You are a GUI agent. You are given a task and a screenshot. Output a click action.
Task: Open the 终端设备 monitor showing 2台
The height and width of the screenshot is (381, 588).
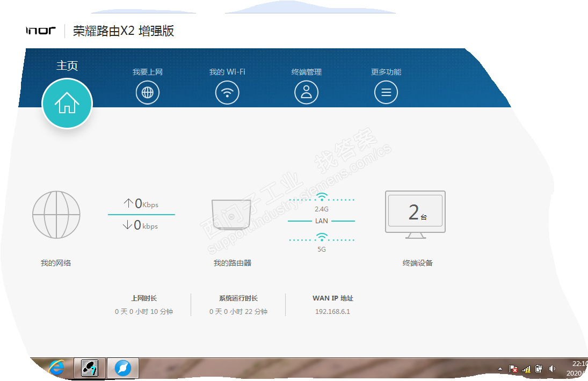(x=416, y=215)
